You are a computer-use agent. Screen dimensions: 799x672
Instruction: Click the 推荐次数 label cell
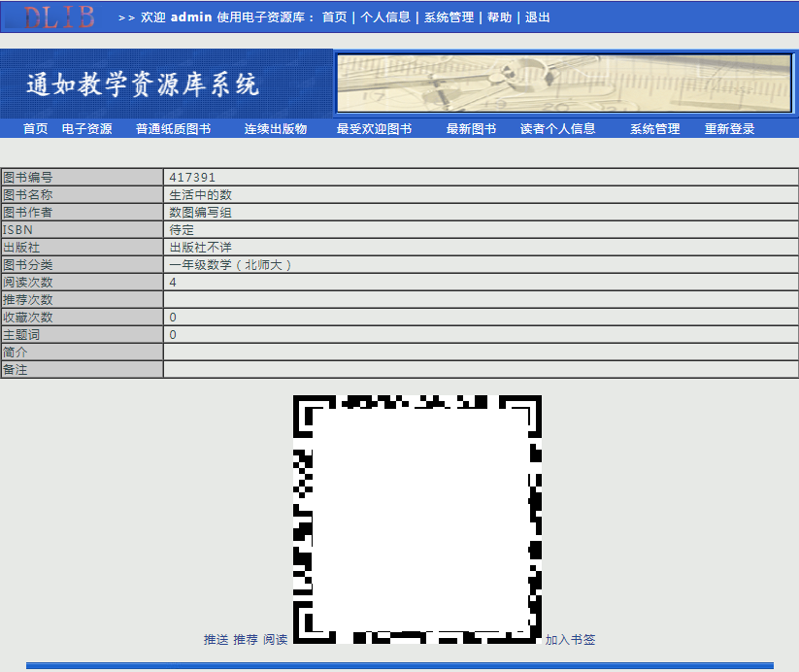(82, 300)
